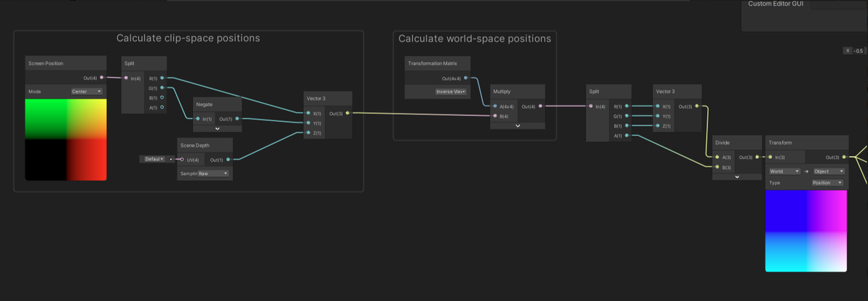
Task: Click the X value field showing -0.5
Action: click(859, 51)
